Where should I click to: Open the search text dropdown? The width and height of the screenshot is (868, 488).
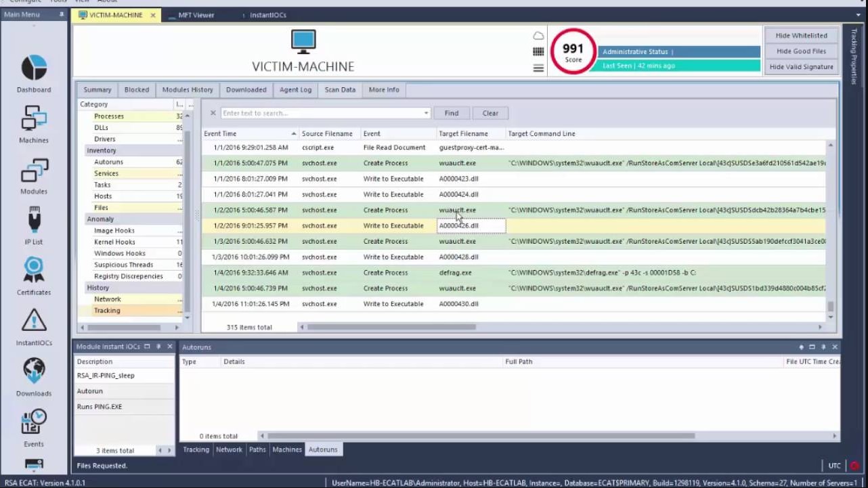[x=425, y=113]
